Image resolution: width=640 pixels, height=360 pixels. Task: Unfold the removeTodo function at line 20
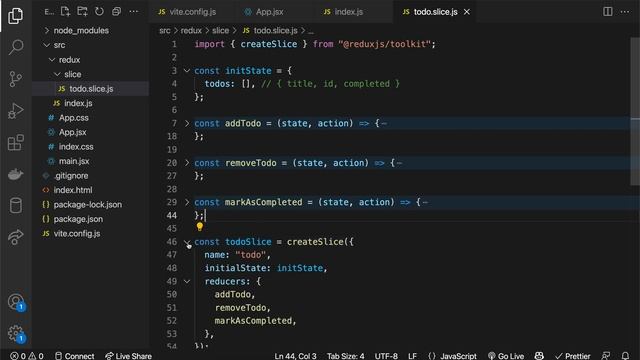(187, 163)
